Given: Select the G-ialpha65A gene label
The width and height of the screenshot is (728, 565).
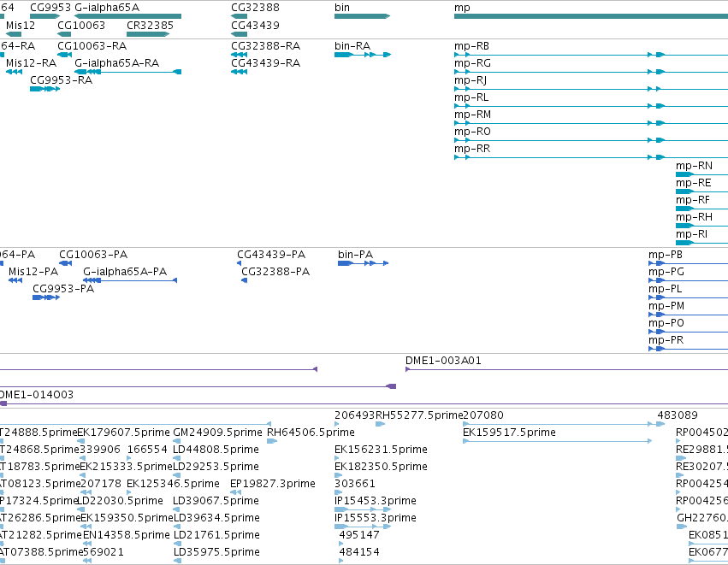Looking at the screenshot, I should pos(107,8).
